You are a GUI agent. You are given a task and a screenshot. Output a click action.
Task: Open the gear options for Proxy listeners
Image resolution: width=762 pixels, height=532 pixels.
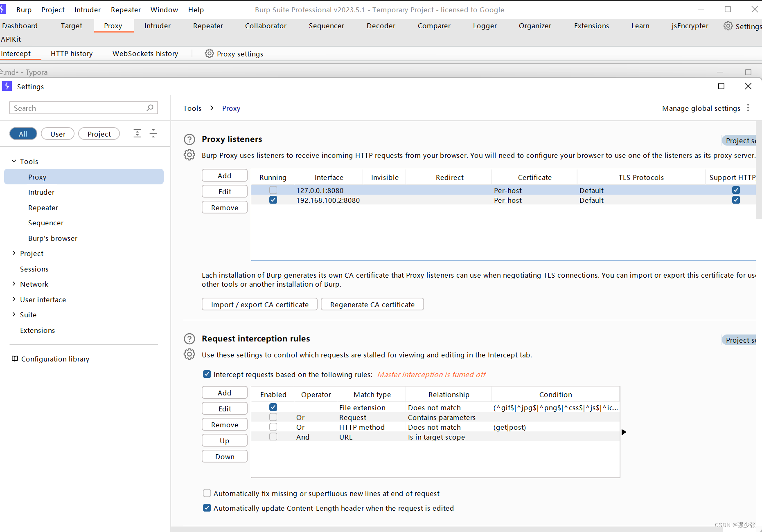tap(189, 155)
